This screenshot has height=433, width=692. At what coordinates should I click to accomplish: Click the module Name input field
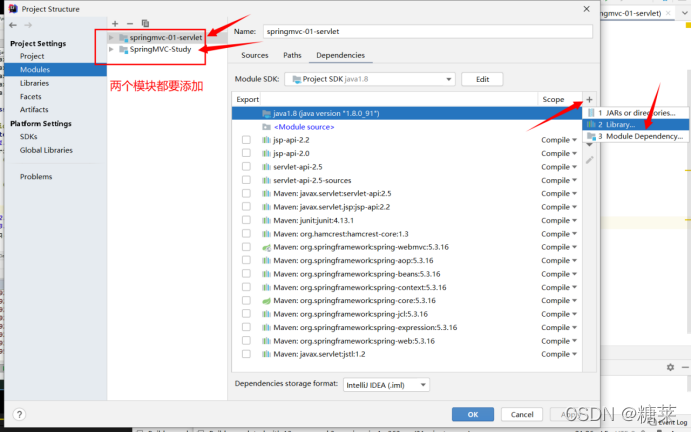point(428,31)
